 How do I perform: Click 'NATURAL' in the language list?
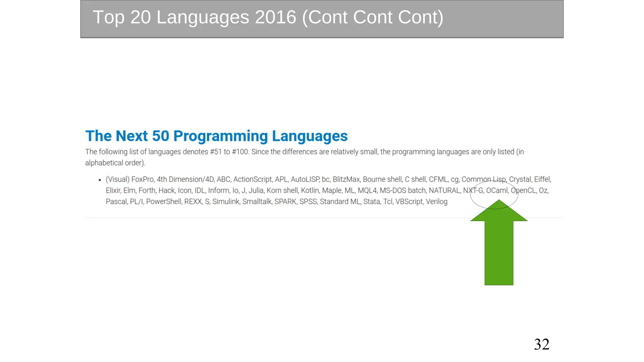[444, 190]
